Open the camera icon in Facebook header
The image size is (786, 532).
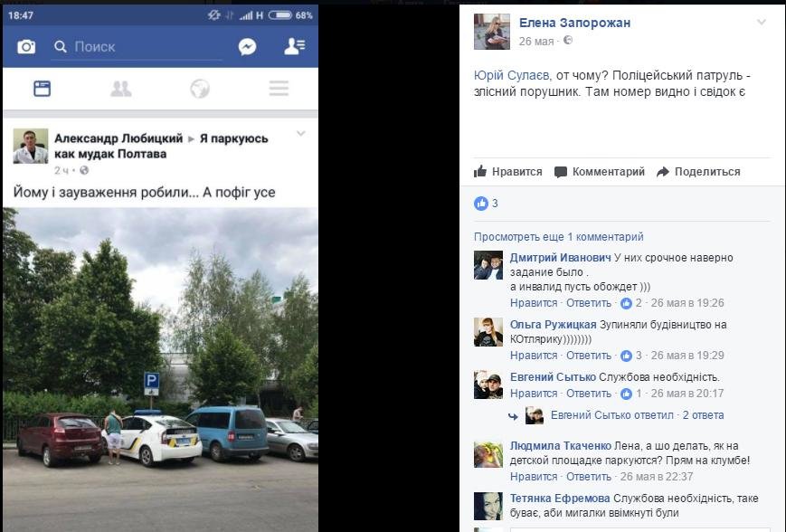click(x=26, y=47)
